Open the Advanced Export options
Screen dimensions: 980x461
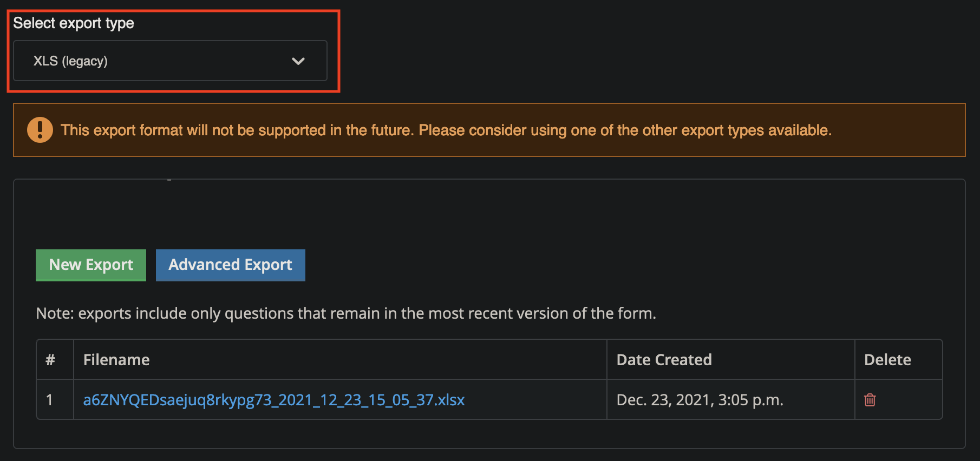pyautogui.click(x=230, y=265)
